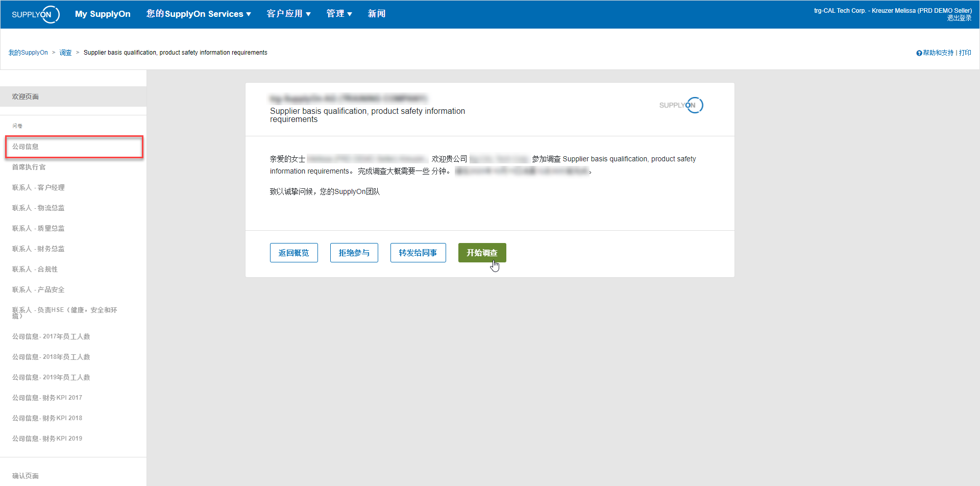Image resolution: width=980 pixels, height=486 pixels.
Task: Click 退出登录 to log out
Action: pos(959,18)
